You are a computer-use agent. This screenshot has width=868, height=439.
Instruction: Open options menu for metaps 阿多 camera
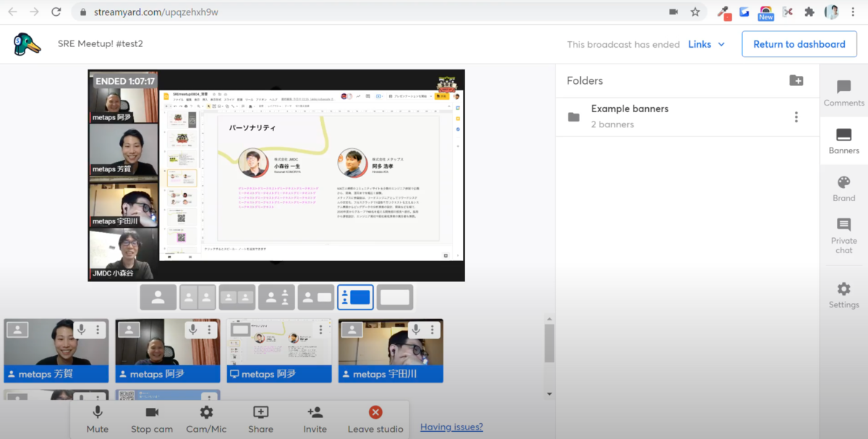209,330
